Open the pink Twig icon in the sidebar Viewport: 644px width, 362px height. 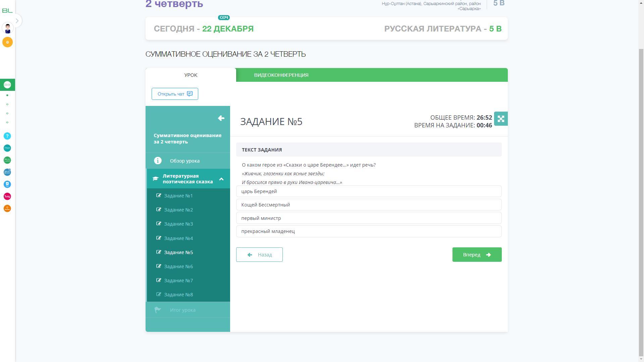click(x=7, y=196)
